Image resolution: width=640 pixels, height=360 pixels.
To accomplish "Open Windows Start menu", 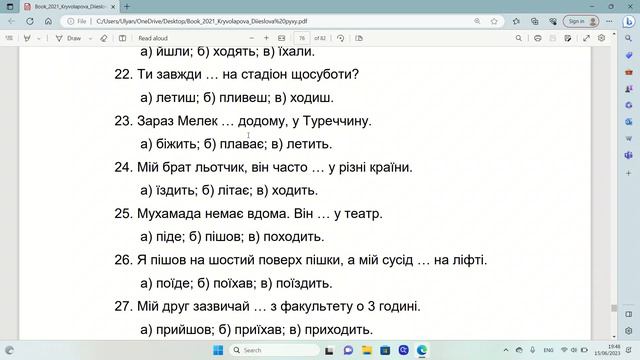I will (218, 350).
